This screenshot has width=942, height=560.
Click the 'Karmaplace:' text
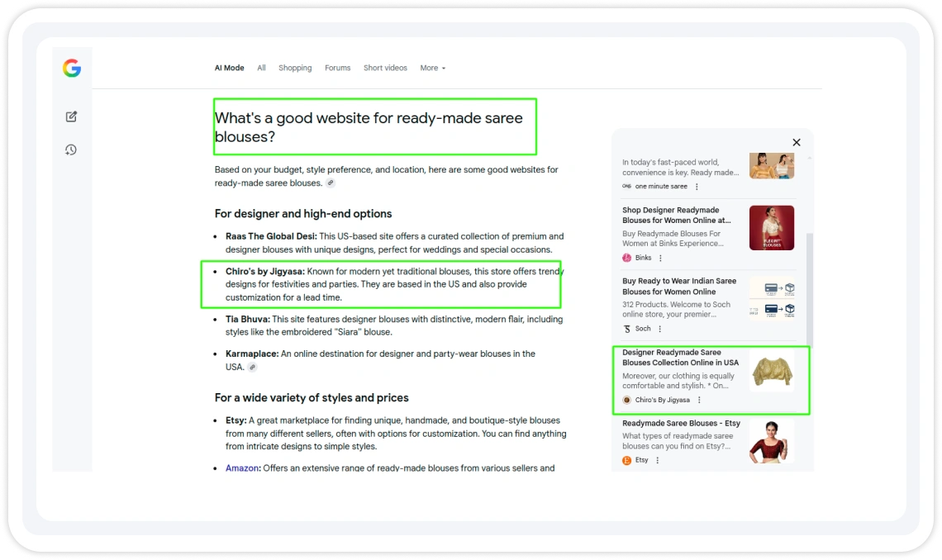252,354
